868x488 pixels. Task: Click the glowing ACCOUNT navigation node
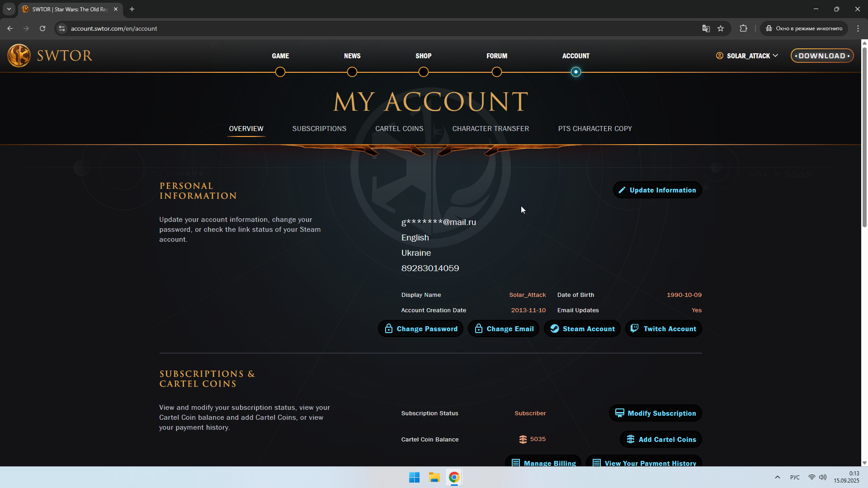(576, 72)
